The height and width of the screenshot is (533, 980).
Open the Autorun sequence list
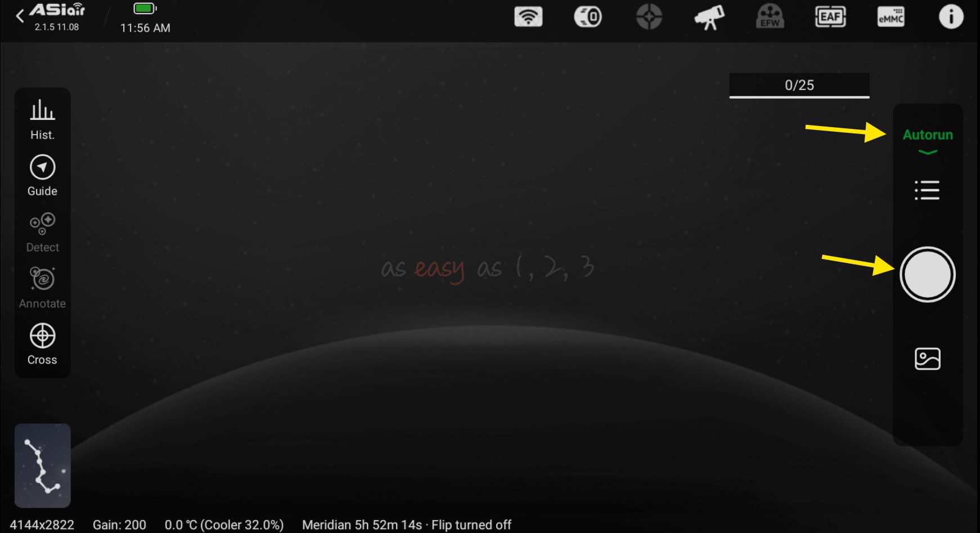click(x=927, y=190)
